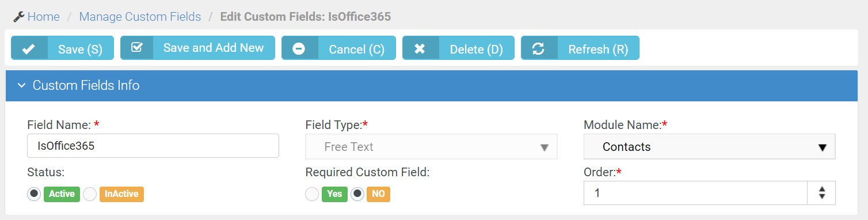The width and height of the screenshot is (868, 220).
Task: Select the Active status radio button
Action: tap(34, 194)
